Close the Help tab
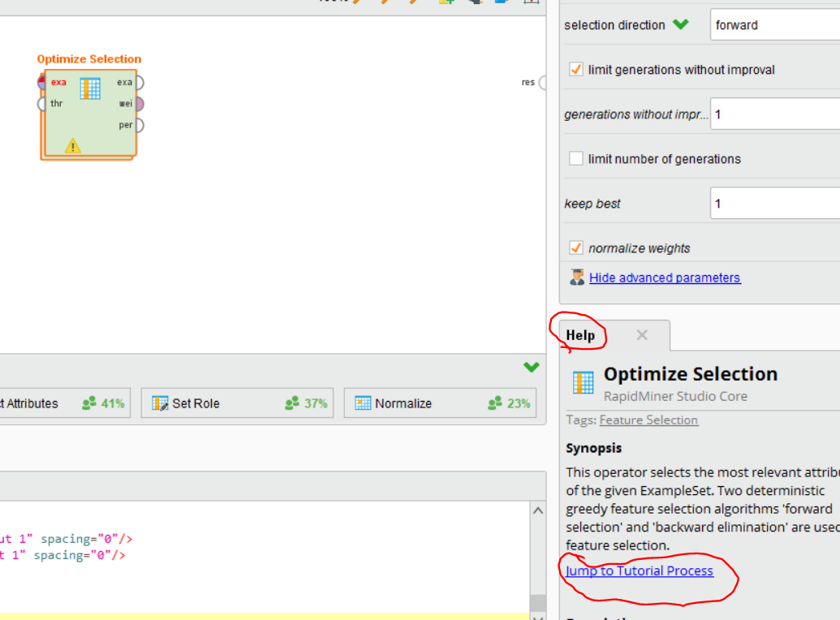 point(642,335)
